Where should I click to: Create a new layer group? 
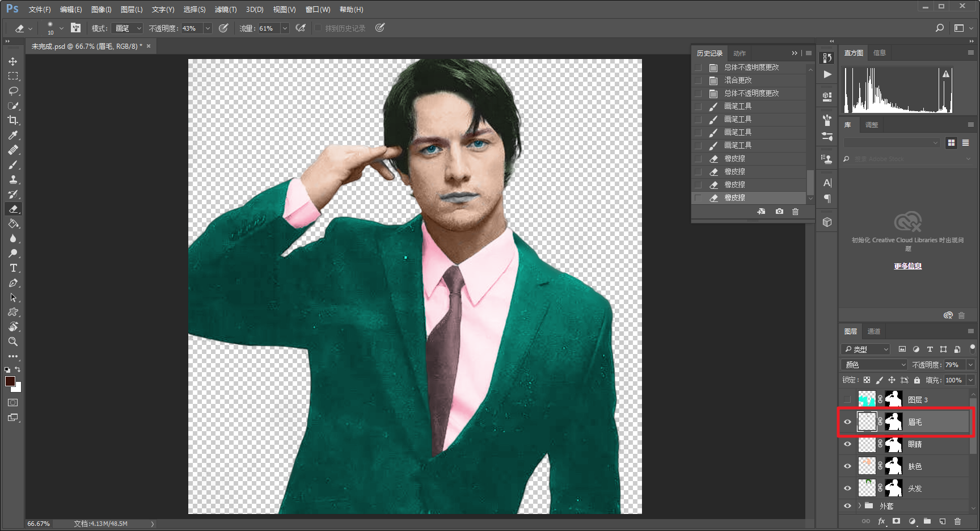coord(927,521)
